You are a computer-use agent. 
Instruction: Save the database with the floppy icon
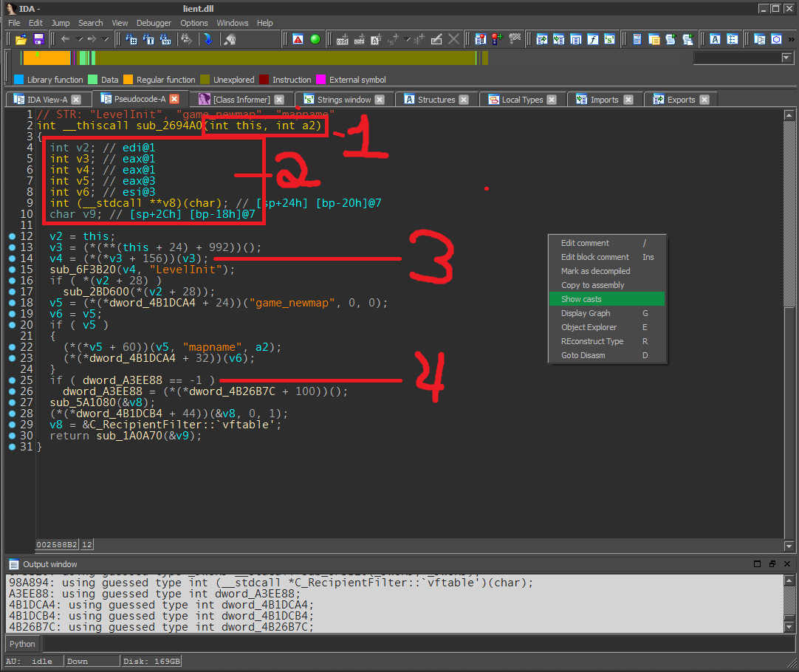click(x=38, y=39)
